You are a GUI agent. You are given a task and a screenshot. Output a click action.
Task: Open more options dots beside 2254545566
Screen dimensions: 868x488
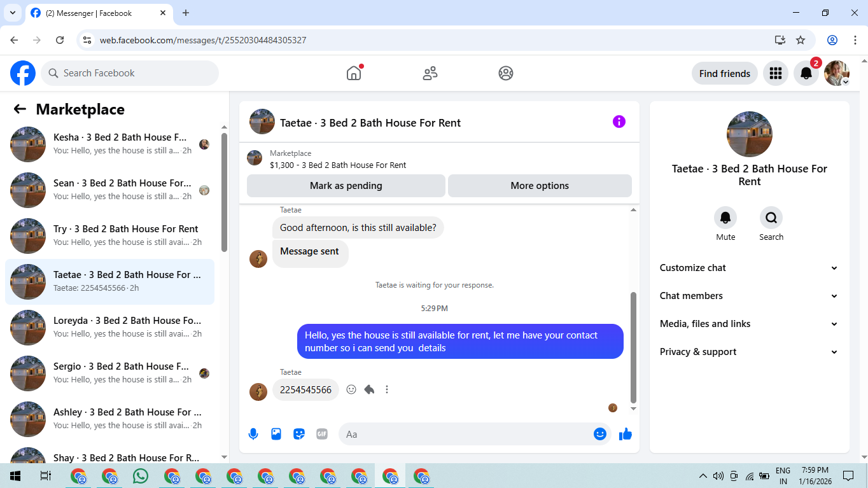click(x=387, y=389)
